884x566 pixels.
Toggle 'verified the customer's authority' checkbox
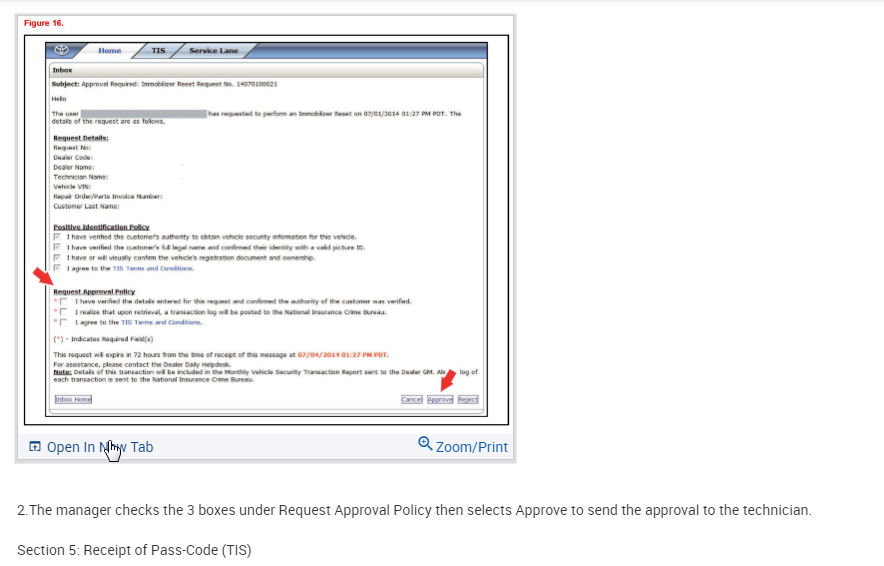(57, 237)
